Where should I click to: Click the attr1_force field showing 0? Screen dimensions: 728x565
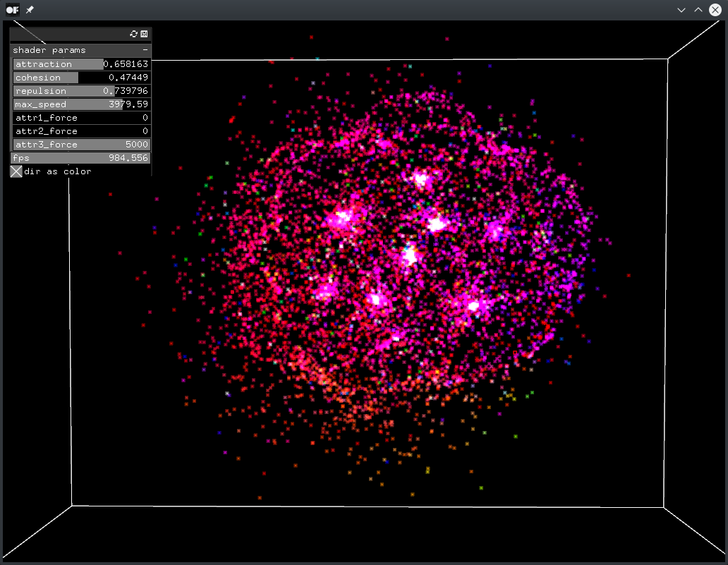coord(80,118)
